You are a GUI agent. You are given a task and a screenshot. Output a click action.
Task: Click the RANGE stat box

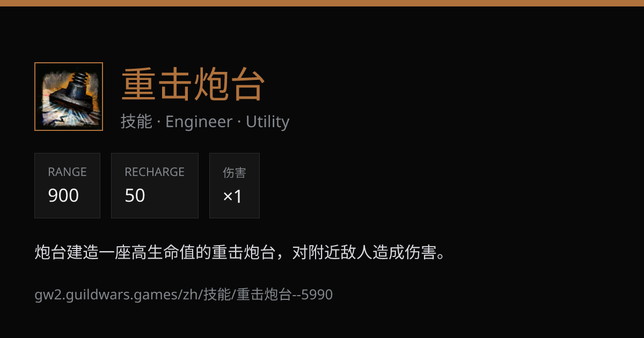pos(67,186)
